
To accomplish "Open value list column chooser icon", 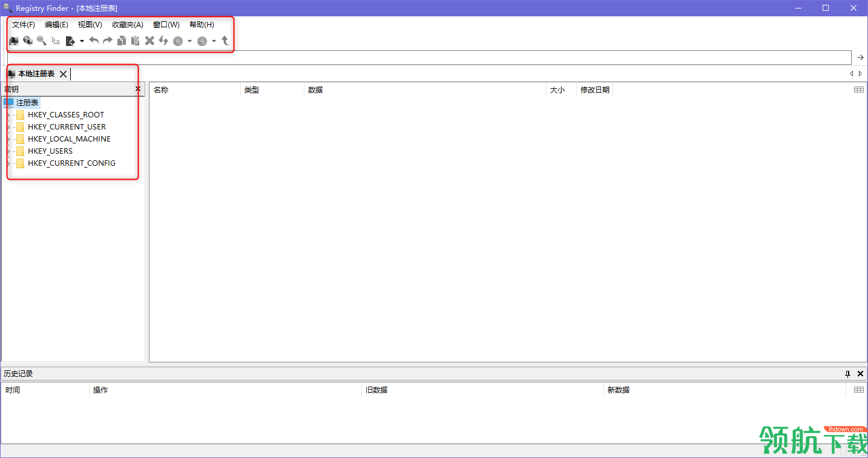I will click(859, 90).
